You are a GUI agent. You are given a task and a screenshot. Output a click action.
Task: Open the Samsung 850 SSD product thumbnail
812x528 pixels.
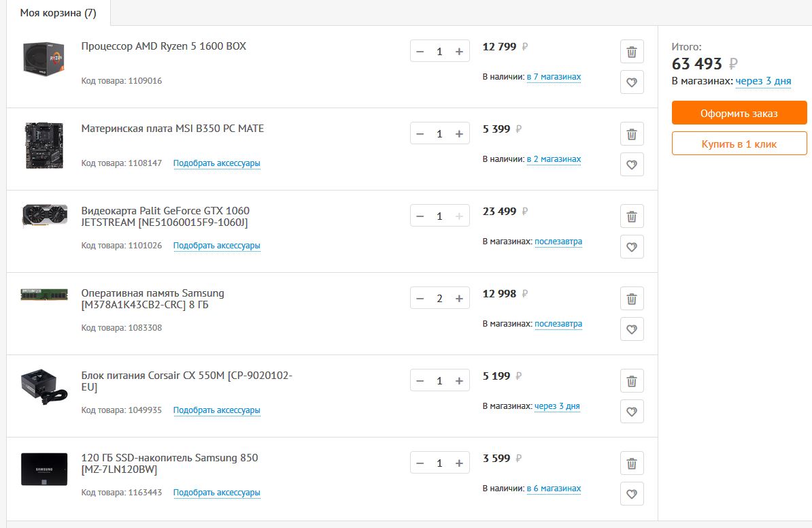click(x=44, y=469)
